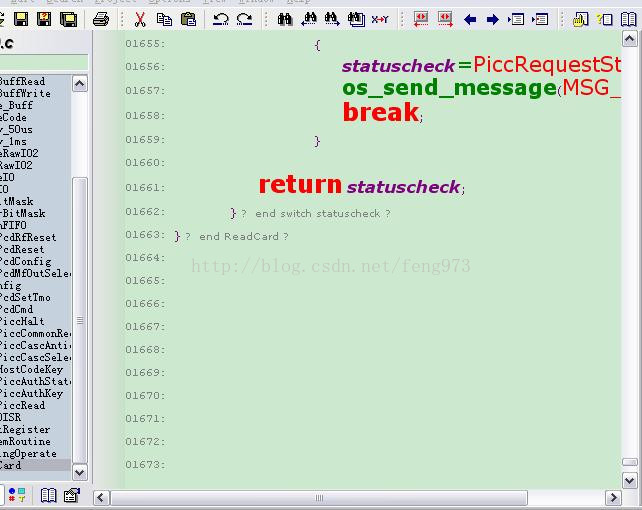Select the highlighted 'Card' symbol row

click(x=35, y=465)
